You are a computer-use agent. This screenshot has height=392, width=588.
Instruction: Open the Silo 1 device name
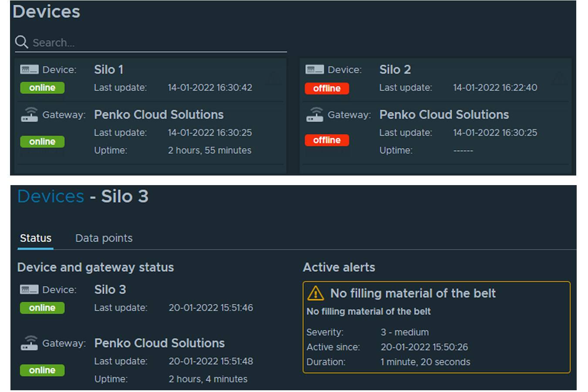click(108, 70)
